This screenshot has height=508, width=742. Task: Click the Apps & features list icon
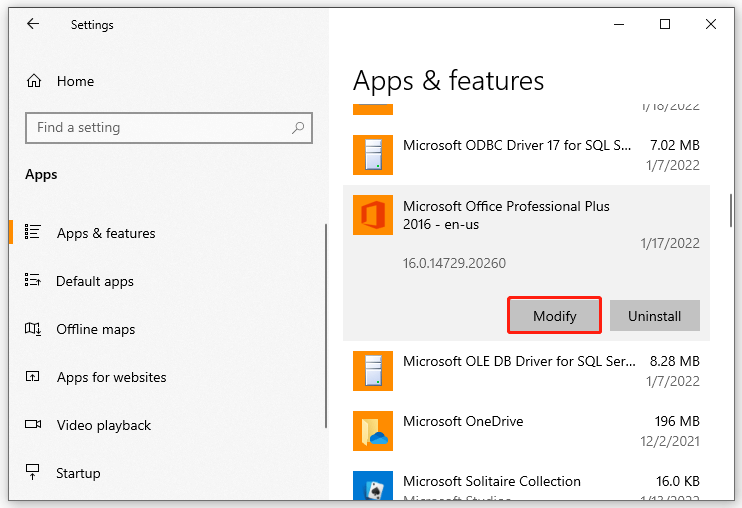tap(33, 232)
